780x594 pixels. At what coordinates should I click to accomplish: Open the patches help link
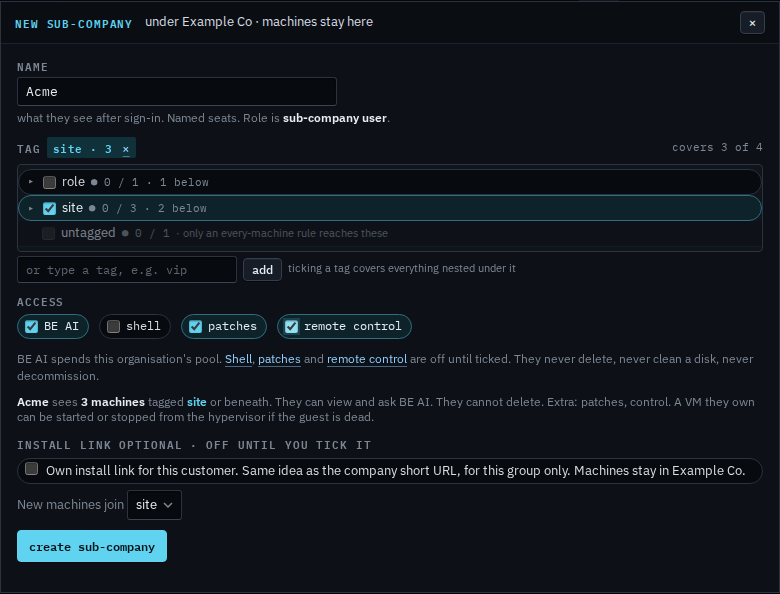(279, 359)
